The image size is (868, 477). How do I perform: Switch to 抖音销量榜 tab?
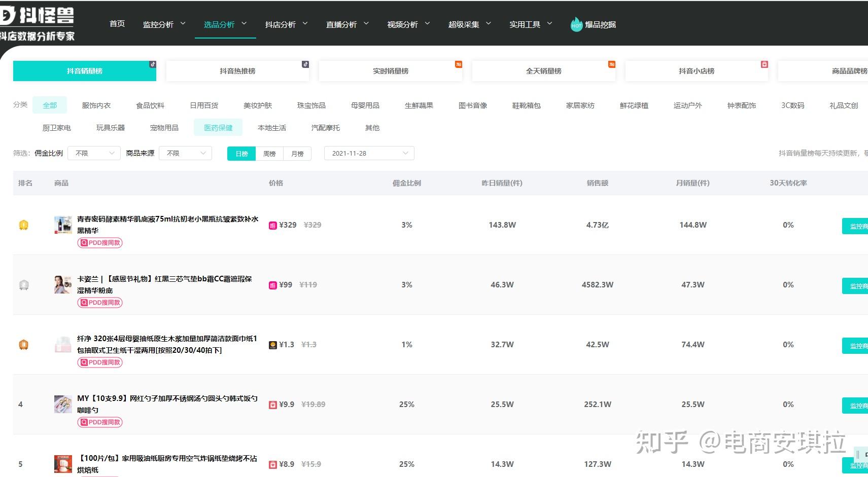point(85,71)
